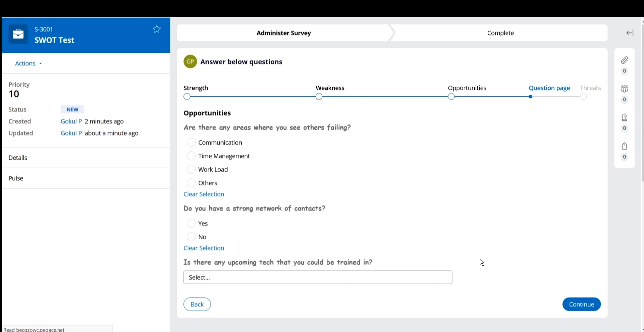
Task: Jump to Strength step label
Action: click(196, 88)
